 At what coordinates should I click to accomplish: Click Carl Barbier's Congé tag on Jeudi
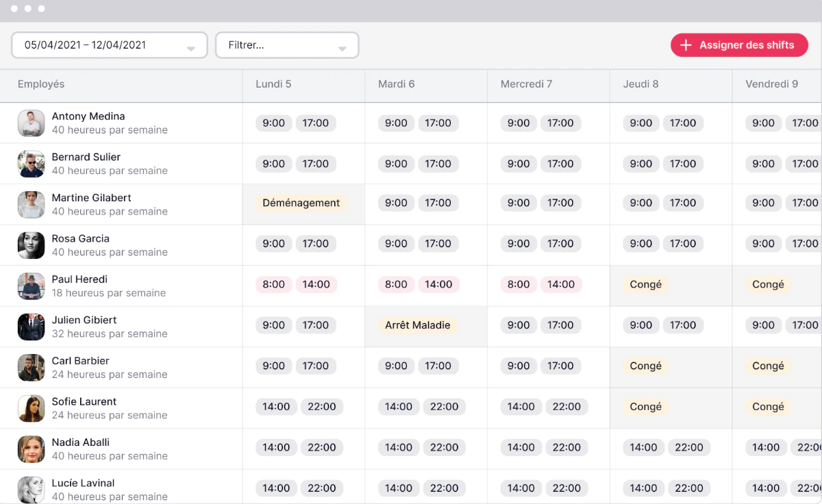(x=645, y=366)
